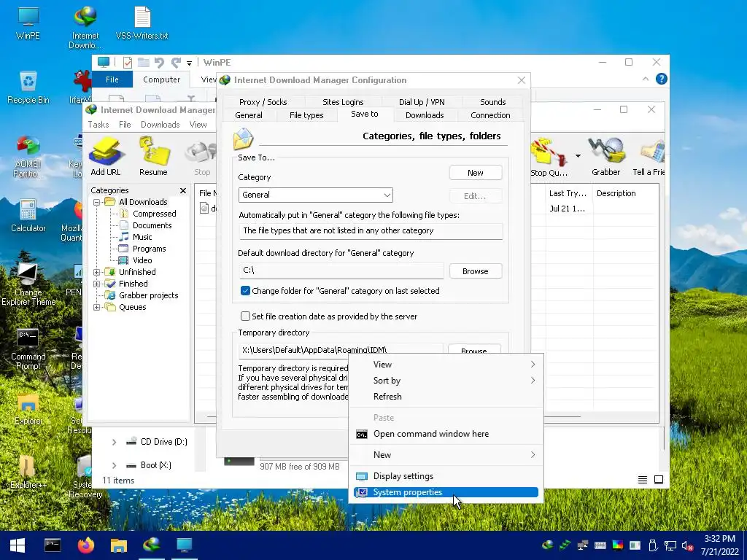
Task: Choose Refresh in the context menu
Action: (446, 397)
